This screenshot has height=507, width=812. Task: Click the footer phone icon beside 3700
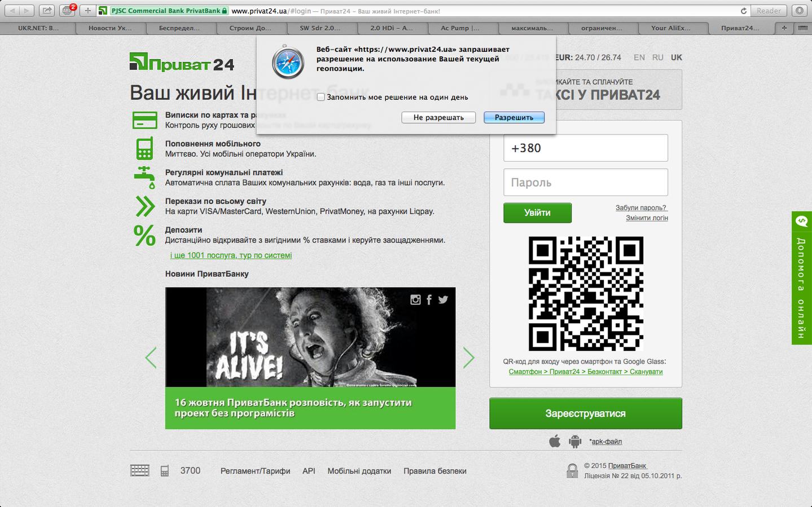165,470
